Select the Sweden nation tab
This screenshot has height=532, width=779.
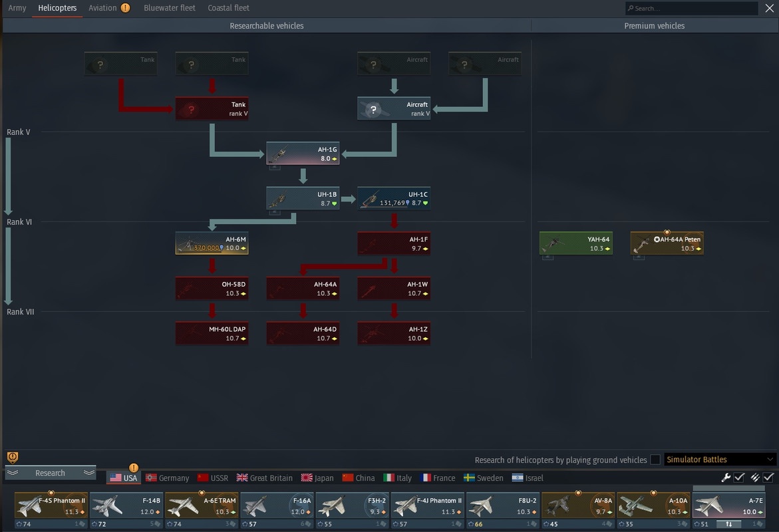[x=484, y=478]
